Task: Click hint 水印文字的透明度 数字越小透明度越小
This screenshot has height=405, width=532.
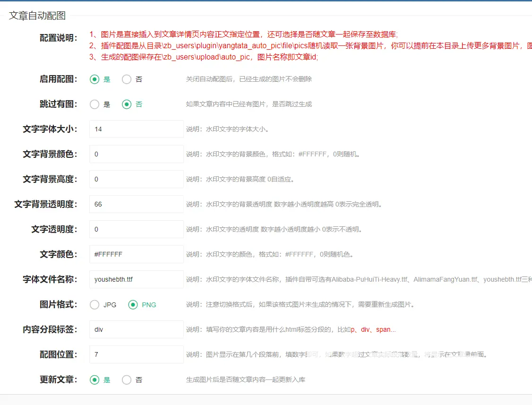Action: click(274, 230)
